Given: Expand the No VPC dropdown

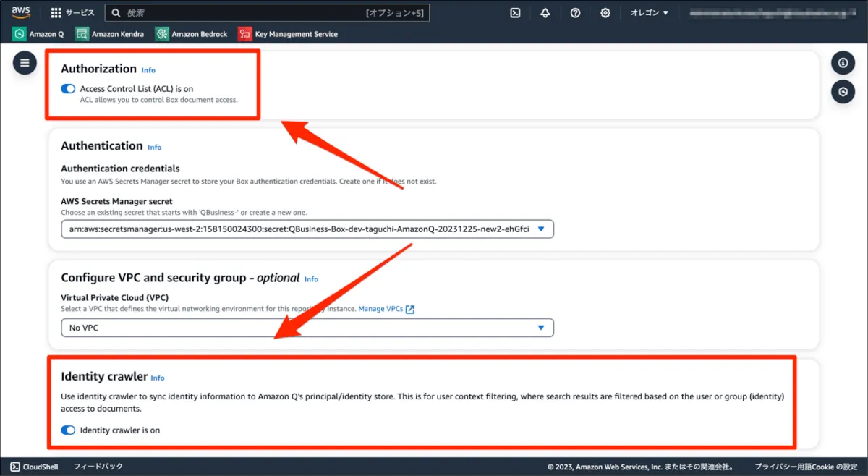Looking at the screenshot, I should point(307,328).
